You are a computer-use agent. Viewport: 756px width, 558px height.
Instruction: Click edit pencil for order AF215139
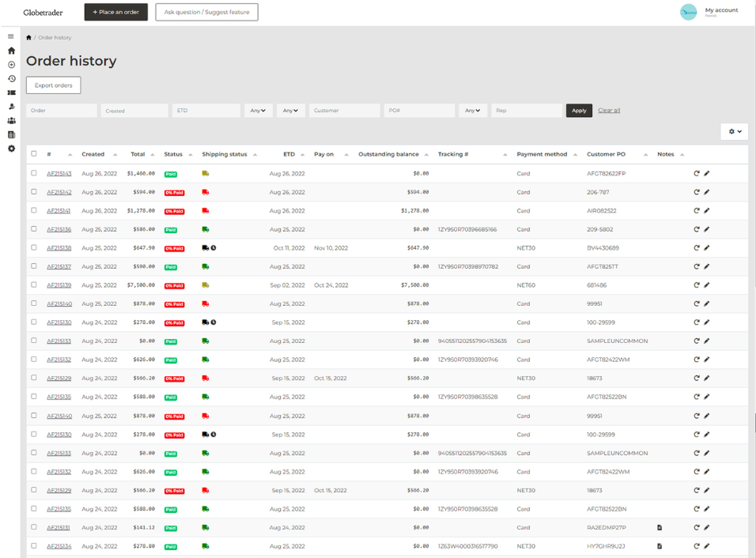[x=706, y=285]
